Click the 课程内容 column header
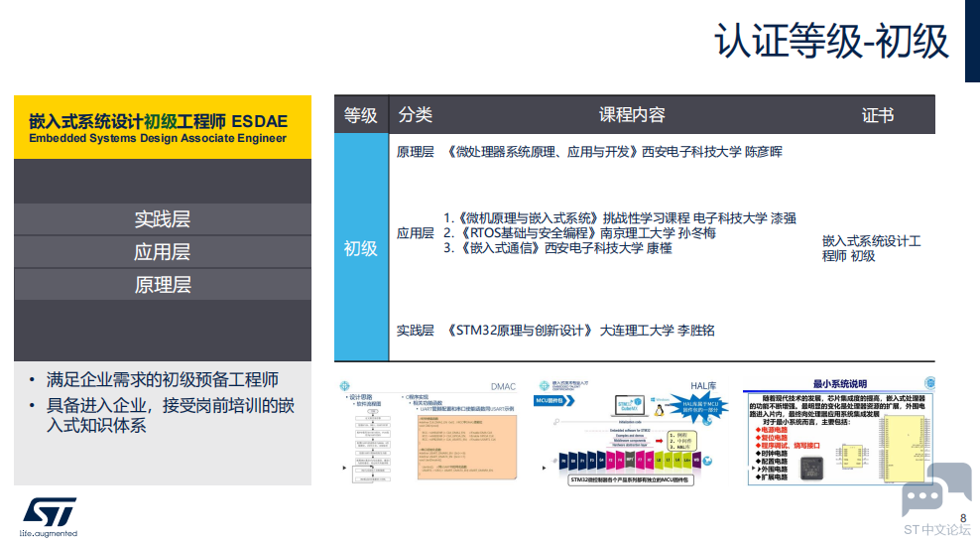 click(632, 114)
